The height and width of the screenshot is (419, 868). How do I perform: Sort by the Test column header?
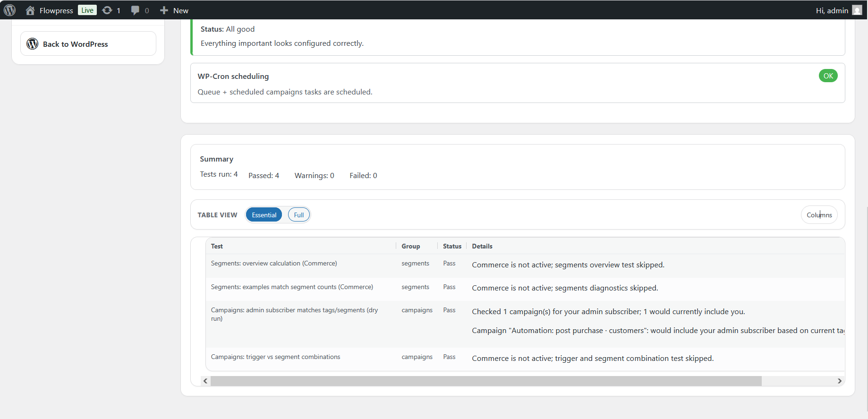217,246
